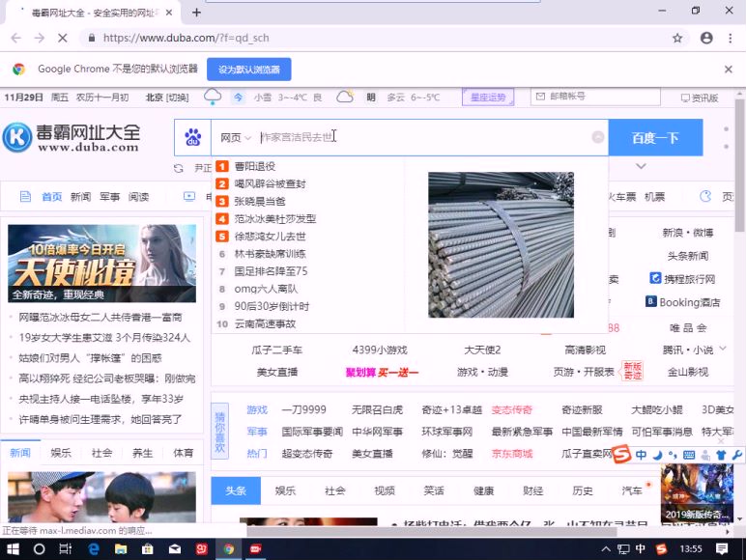
Task: Bookmark this page with the star icon
Action: tap(677, 38)
